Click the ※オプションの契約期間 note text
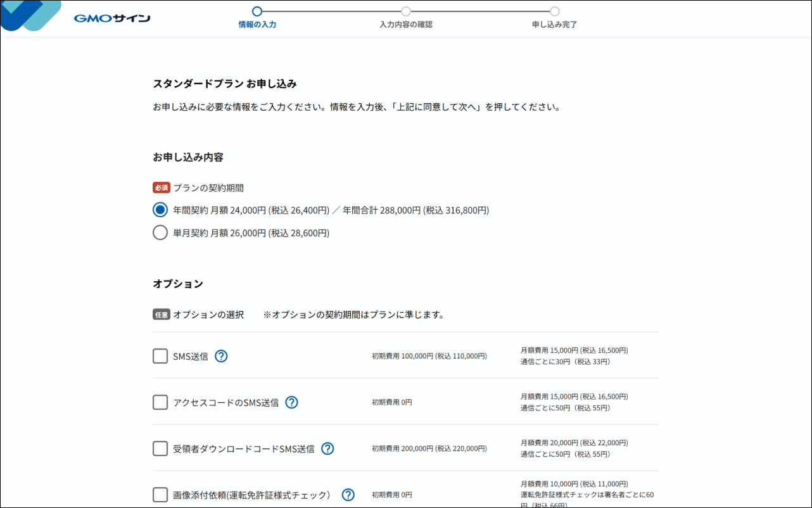Viewport: 812px width, 508px height. coord(353,315)
